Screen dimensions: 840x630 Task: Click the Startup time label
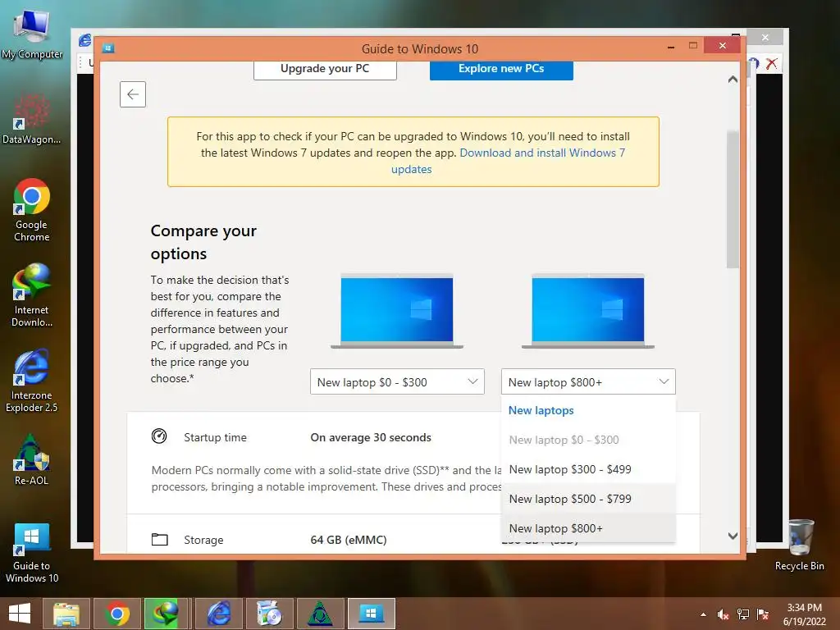(x=216, y=437)
